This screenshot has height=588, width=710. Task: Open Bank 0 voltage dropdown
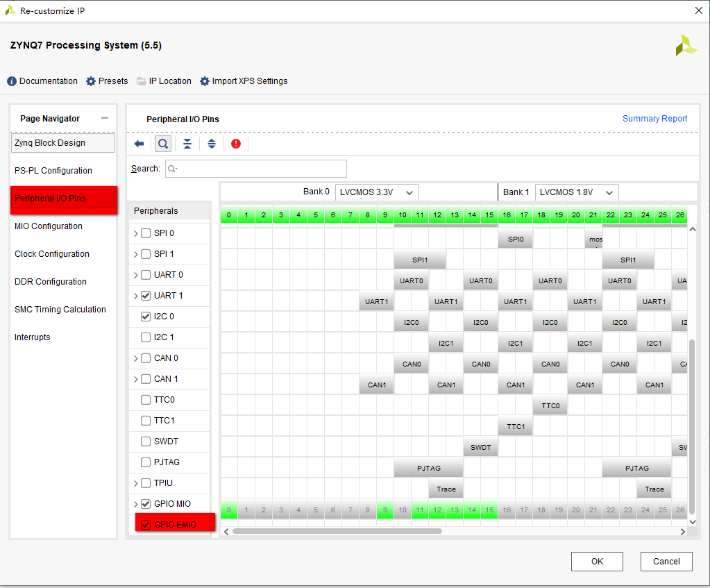tap(377, 192)
